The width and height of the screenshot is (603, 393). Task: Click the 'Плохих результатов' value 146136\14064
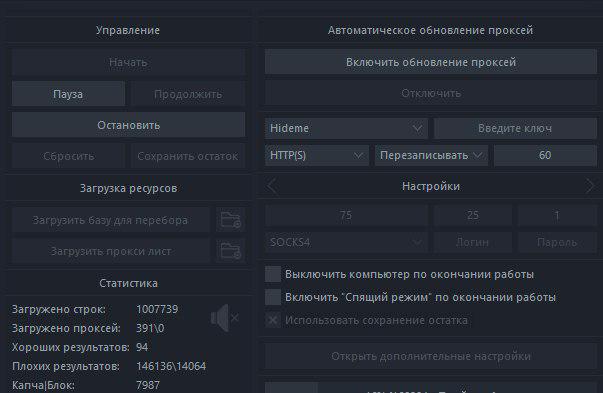(171, 366)
